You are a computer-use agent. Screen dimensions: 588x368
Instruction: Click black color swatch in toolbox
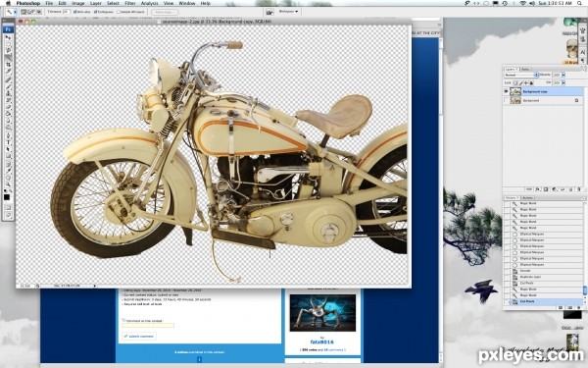click(x=7, y=197)
